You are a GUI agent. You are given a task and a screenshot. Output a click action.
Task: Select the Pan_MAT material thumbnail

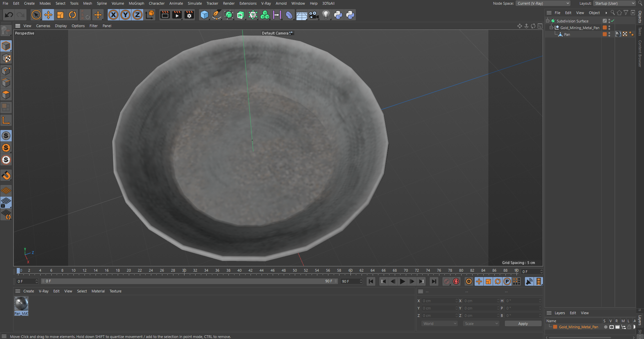[x=21, y=304]
